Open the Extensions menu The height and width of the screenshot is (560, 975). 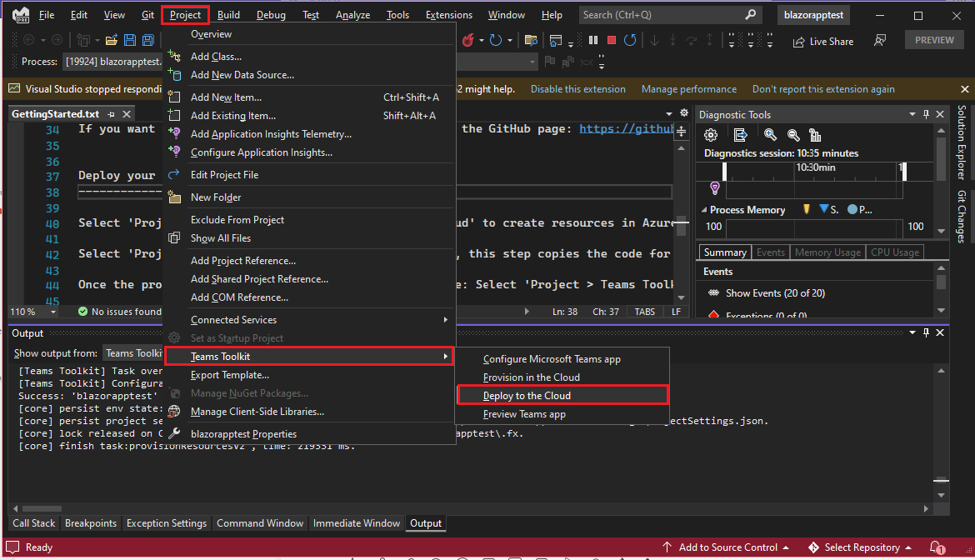click(x=449, y=15)
